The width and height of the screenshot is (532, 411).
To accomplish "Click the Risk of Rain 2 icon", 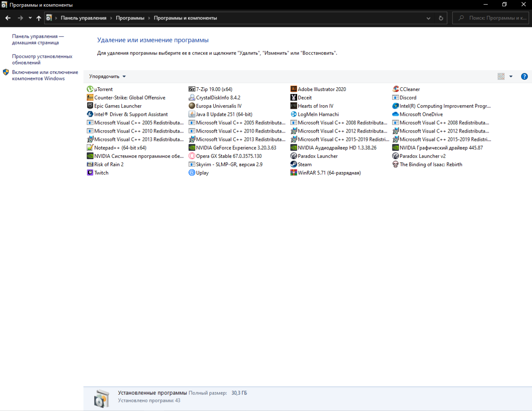I will pyautogui.click(x=90, y=164).
